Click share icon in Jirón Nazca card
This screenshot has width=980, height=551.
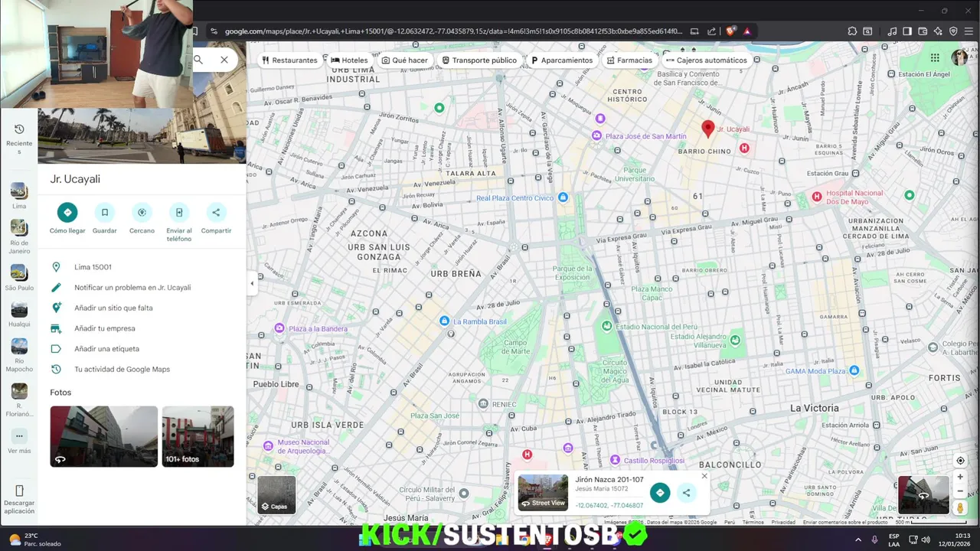[686, 493]
